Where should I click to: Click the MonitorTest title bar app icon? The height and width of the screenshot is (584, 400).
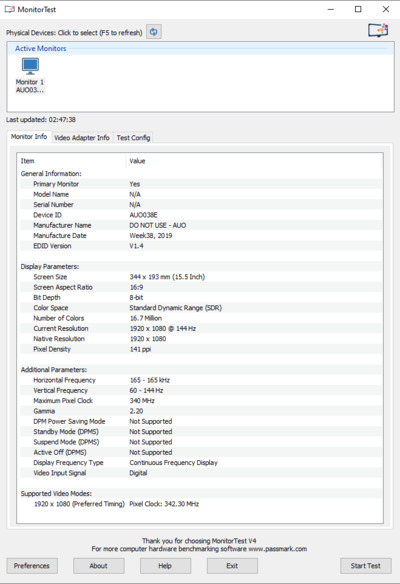pos(10,9)
